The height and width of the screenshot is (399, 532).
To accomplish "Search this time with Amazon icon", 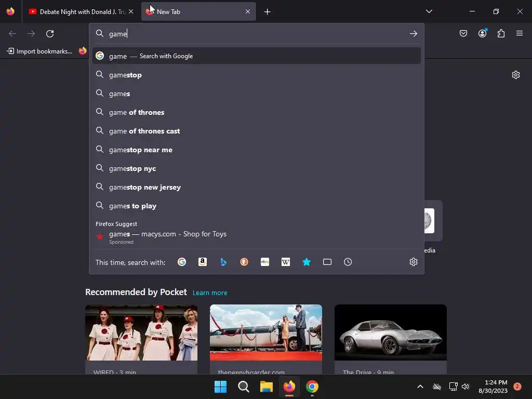I will 203,262.
